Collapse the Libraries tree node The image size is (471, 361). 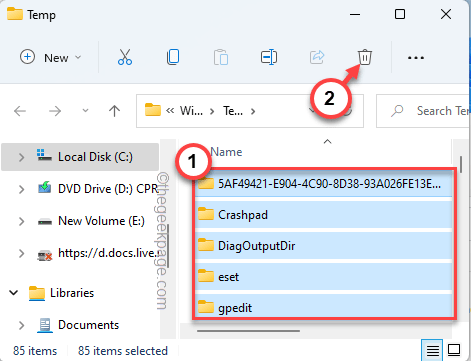tap(13, 293)
